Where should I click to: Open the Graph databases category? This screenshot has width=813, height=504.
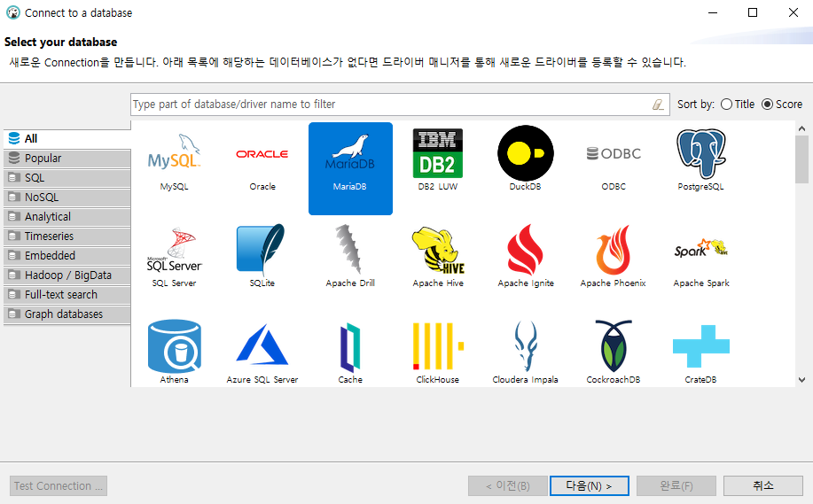(66, 314)
